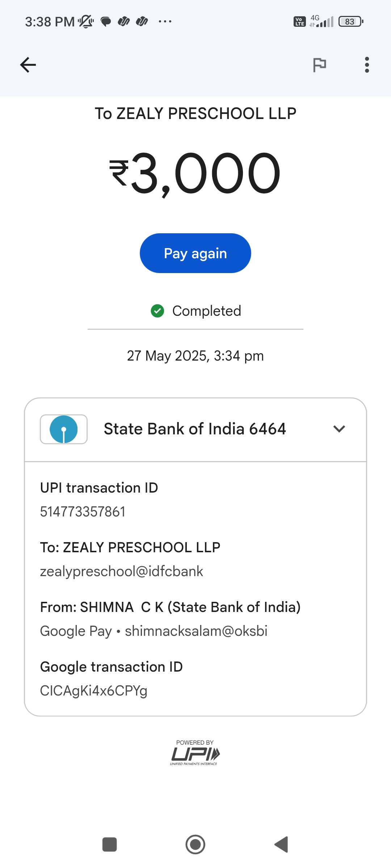The height and width of the screenshot is (868, 391).
Task: Tap the green Completed checkmark icon
Action: click(157, 311)
